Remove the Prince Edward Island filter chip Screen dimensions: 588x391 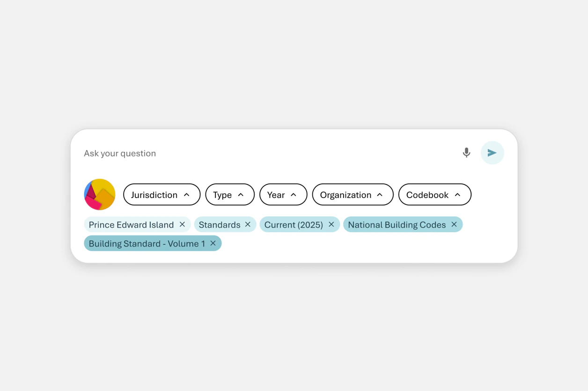pos(183,225)
